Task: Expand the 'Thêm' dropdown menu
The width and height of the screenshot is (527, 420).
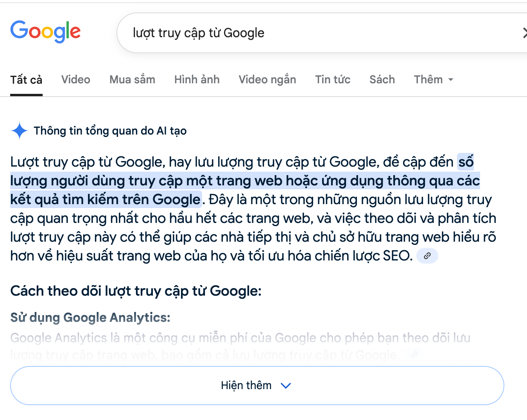Action: [434, 80]
